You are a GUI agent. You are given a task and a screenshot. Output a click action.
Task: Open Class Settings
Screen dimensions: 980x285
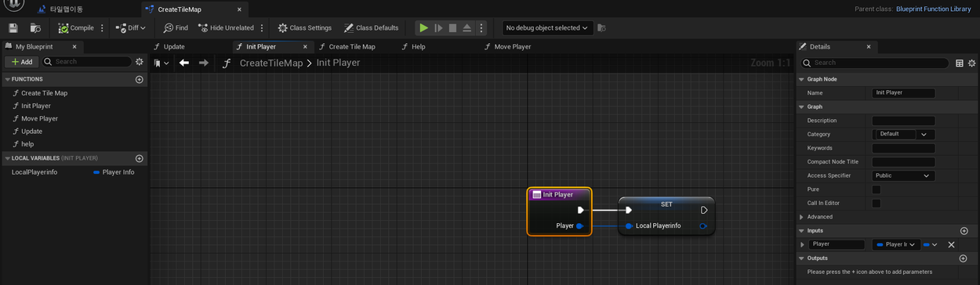click(304, 28)
